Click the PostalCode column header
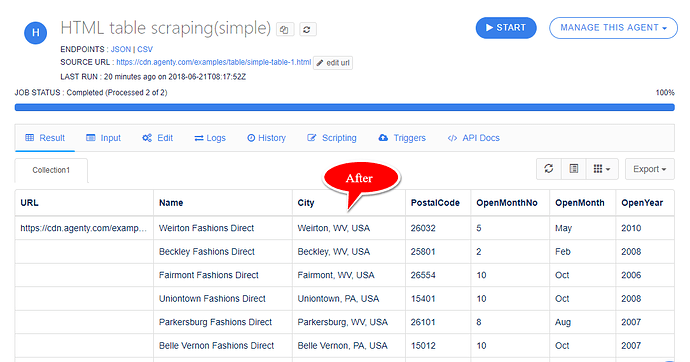Screen dimensions: 690x362 (x=438, y=203)
